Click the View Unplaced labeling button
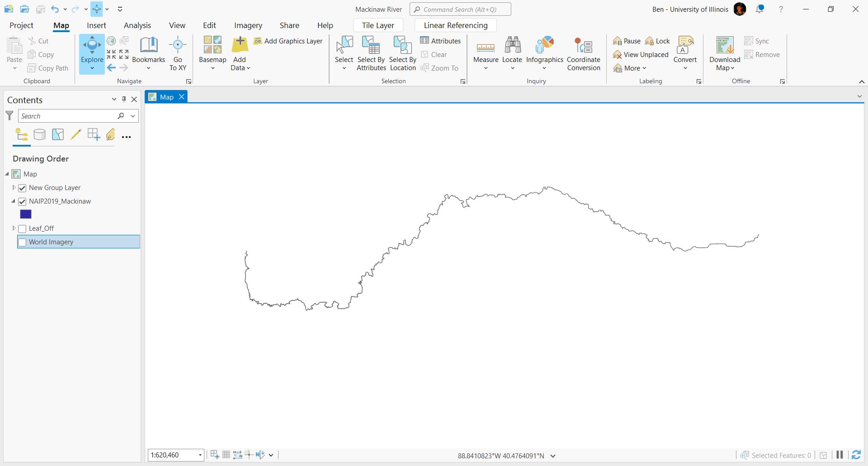868x466 pixels. [641, 55]
